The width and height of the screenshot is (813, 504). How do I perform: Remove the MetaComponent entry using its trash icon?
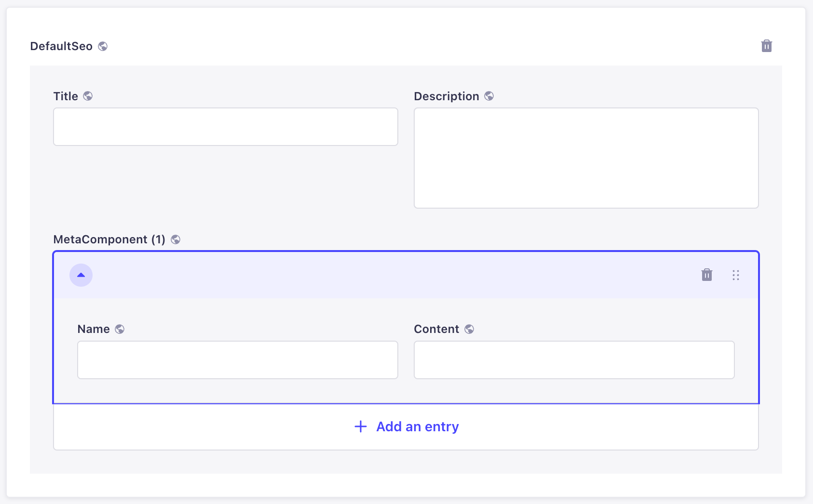(706, 275)
